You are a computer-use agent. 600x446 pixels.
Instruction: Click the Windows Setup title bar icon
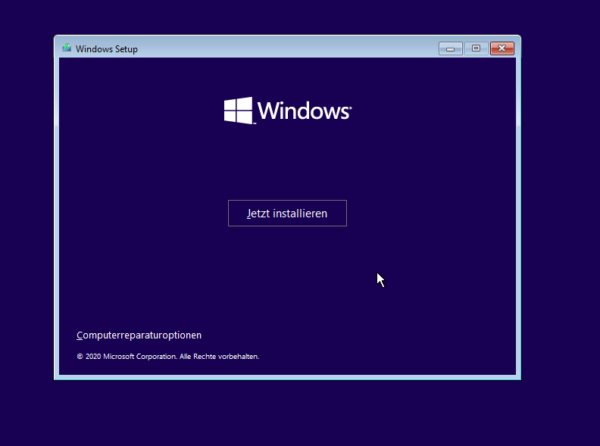point(67,48)
